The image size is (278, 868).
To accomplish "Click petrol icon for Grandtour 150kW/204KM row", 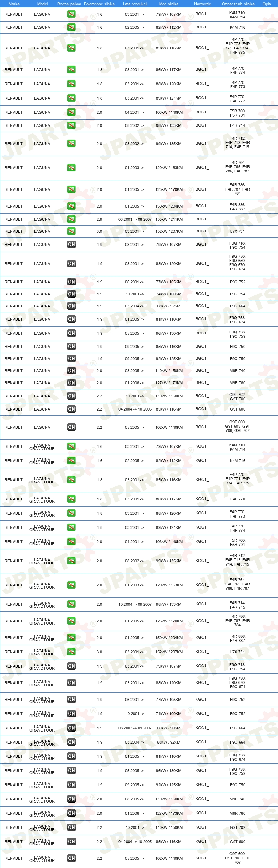I will [x=71, y=638].
